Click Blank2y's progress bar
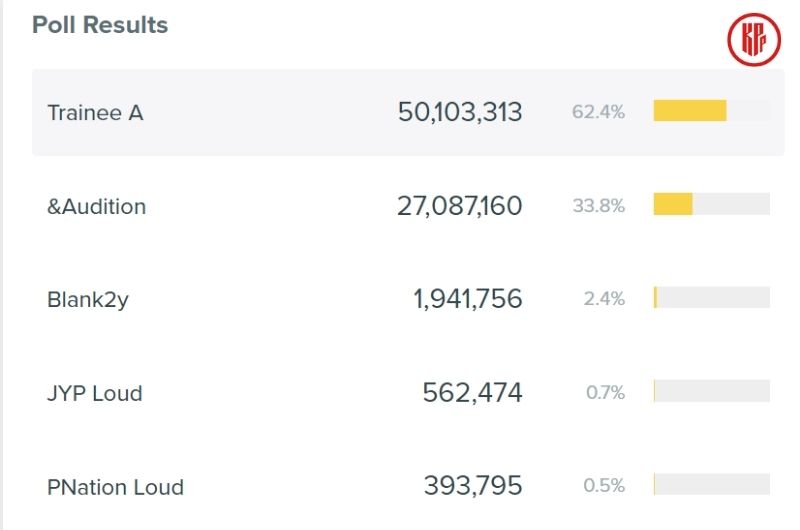The width and height of the screenshot is (800, 530). click(x=711, y=298)
